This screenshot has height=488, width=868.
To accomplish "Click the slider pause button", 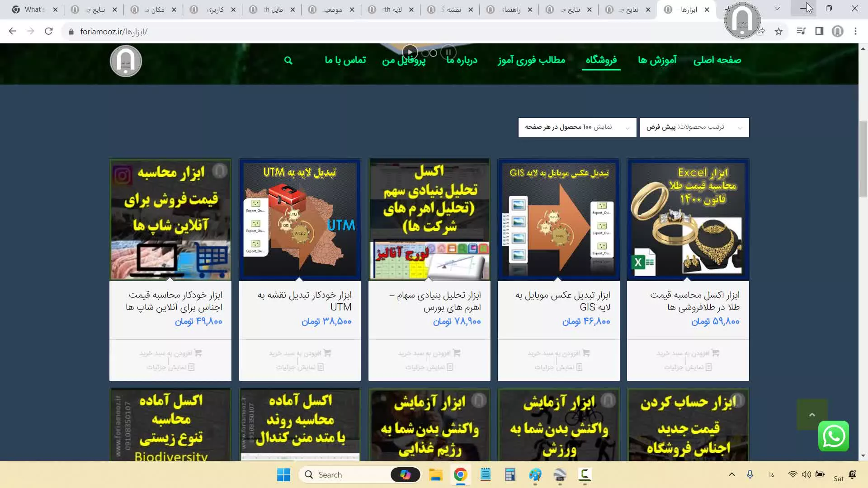I will pyautogui.click(x=448, y=52).
